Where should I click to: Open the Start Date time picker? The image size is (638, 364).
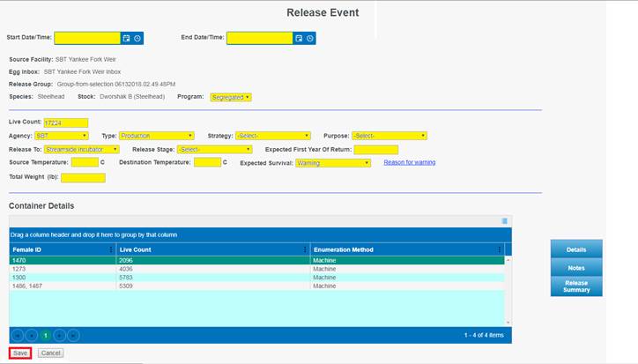[137, 39]
